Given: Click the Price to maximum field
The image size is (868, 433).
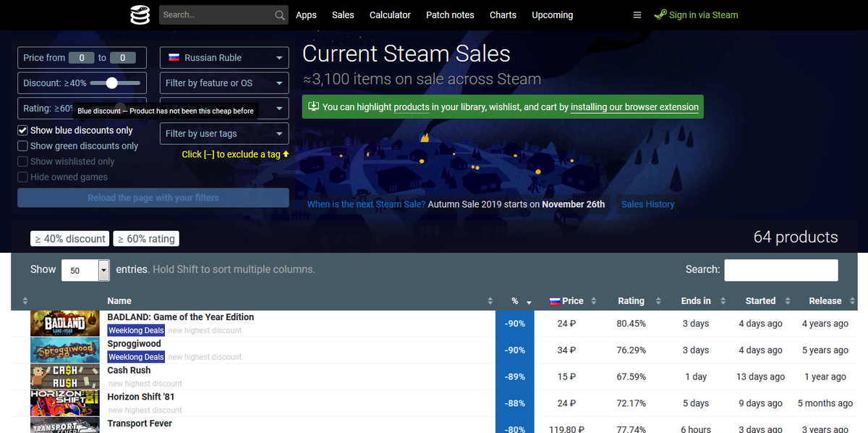Looking at the screenshot, I should tap(123, 58).
